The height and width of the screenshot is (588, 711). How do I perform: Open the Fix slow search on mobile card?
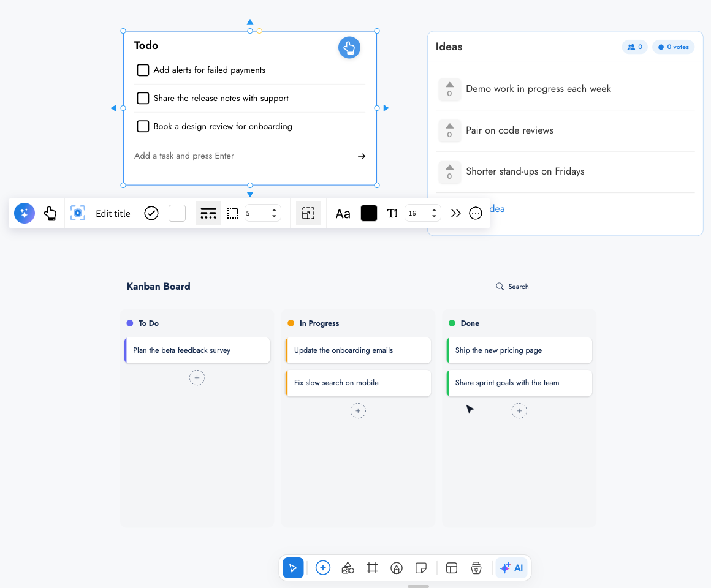point(358,383)
